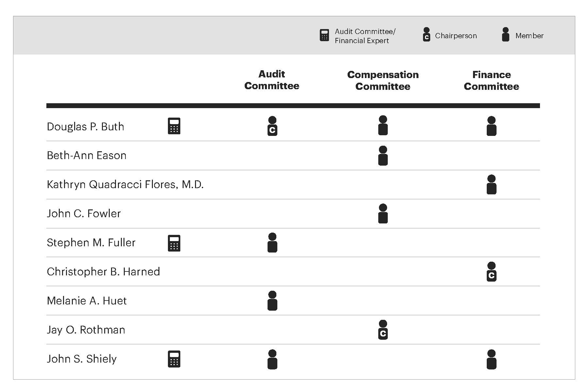Click the Compensation Committee column header
This screenshot has width=588, height=392.
click(383, 80)
